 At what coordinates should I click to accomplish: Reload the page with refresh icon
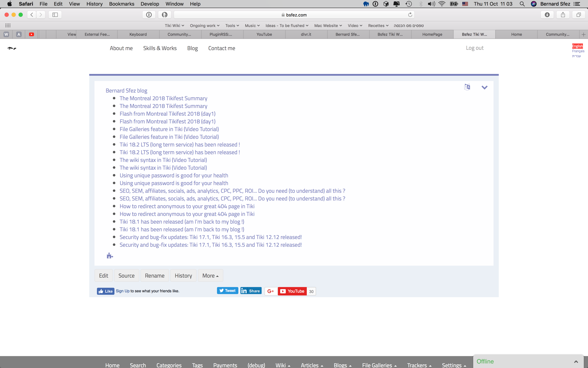410,15
